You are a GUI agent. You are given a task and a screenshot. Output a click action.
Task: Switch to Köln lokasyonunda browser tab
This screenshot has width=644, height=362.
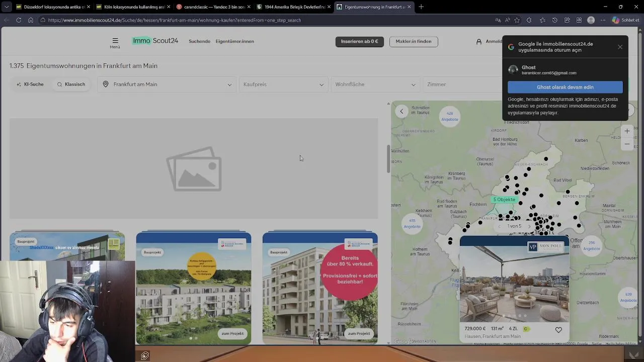pyautogui.click(x=134, y=7)
